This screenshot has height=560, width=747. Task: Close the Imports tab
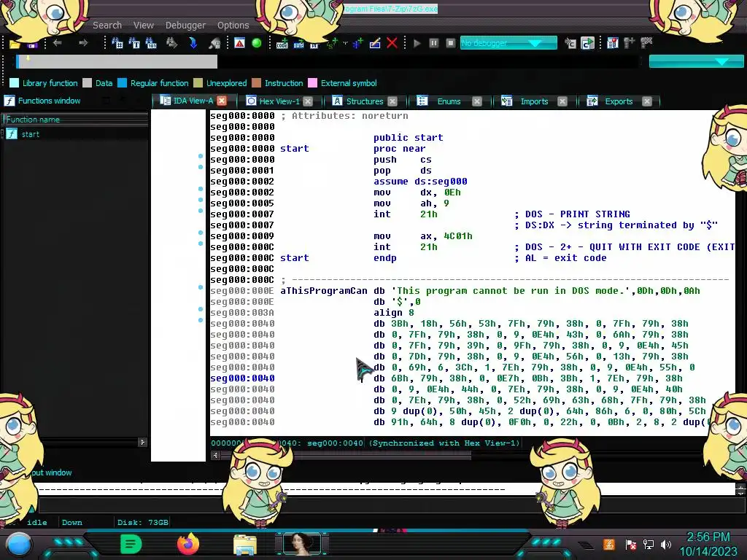[x=562, y=101]
